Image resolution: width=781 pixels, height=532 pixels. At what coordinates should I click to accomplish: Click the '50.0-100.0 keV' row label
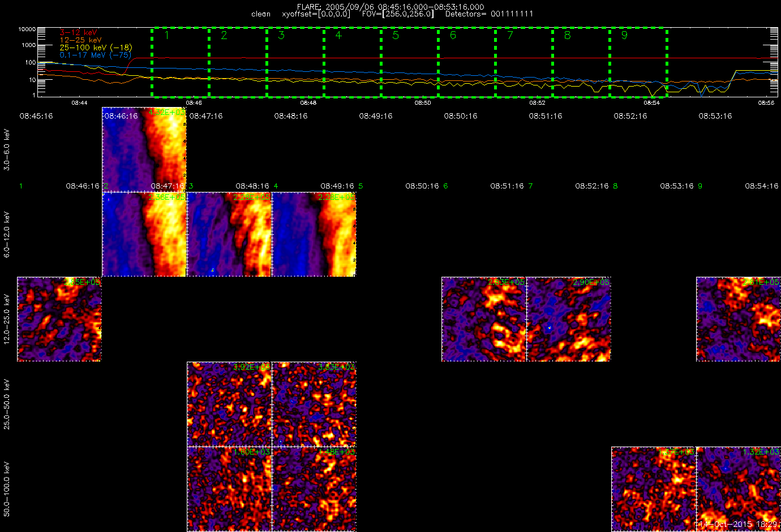tap(7, 489)
